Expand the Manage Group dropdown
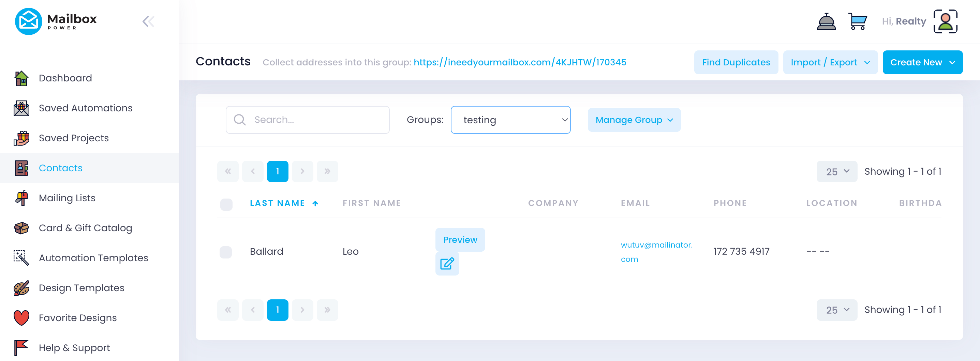Screen dimensions: 980x361 point(634,120)
